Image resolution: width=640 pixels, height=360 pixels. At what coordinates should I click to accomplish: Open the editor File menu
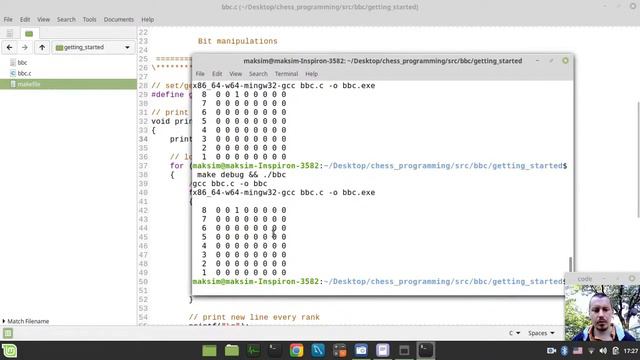(8, 20)
